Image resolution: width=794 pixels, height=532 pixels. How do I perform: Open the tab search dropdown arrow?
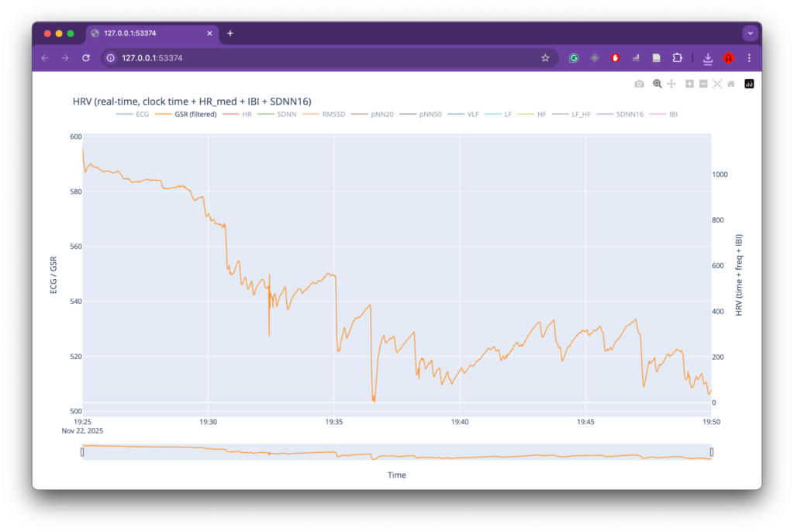point(750,33)
